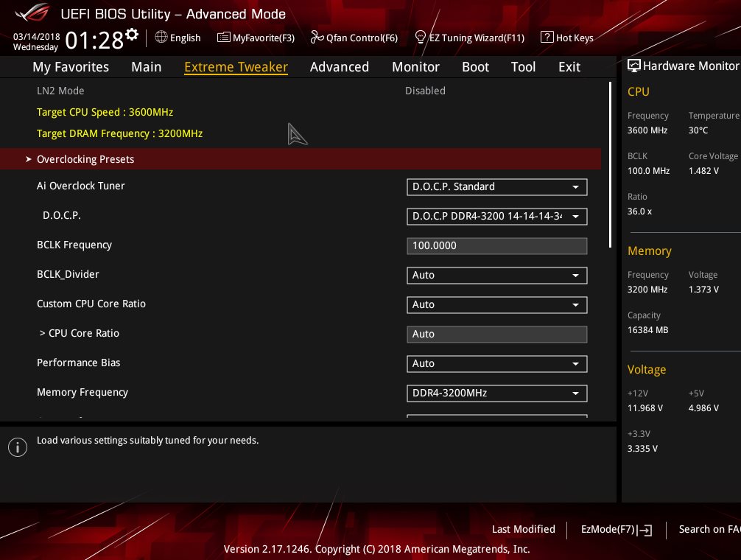Click the LN2 Mode label
Screen dimensions: 741x560
60,91
